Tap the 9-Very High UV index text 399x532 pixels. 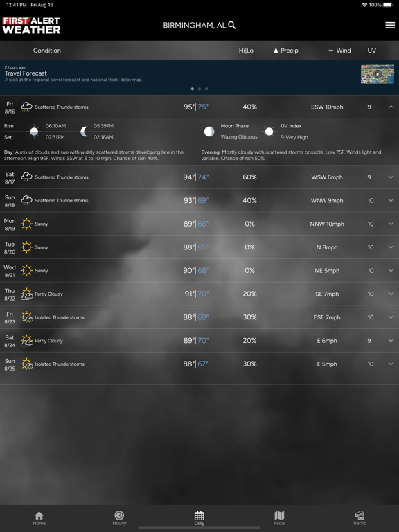(x=294, y=137)
